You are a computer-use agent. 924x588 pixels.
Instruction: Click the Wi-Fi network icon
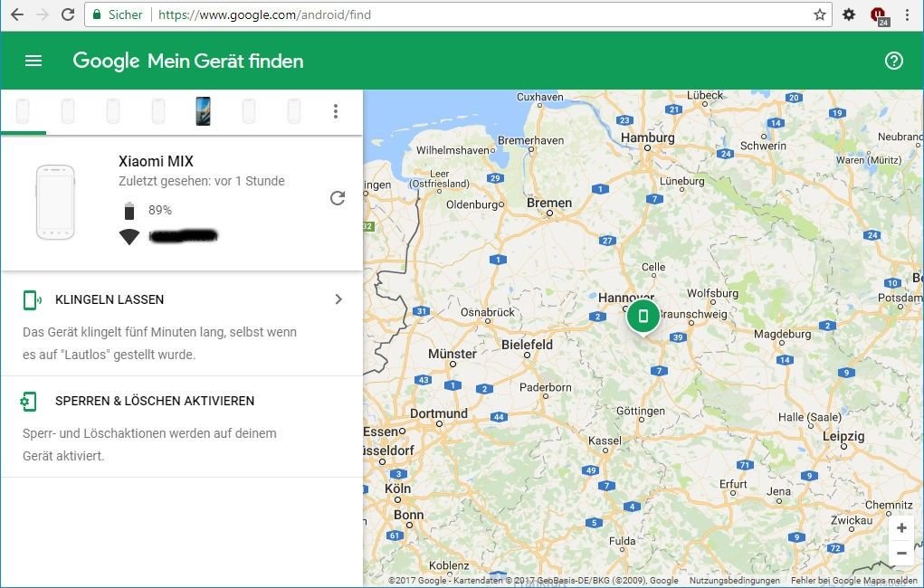click(x=129, y=236)
